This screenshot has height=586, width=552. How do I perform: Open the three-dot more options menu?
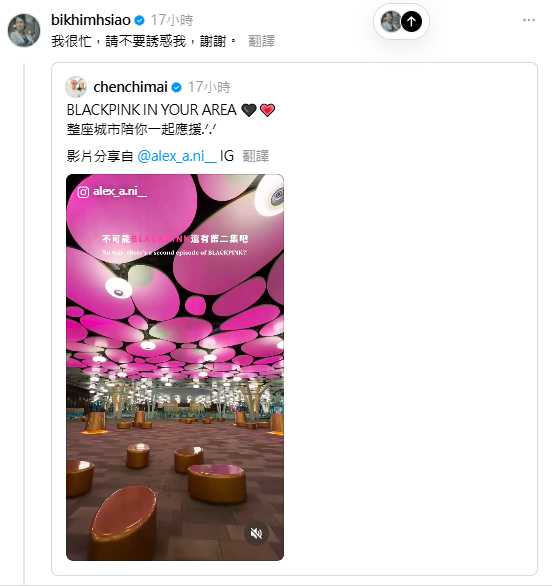[528, 20]
